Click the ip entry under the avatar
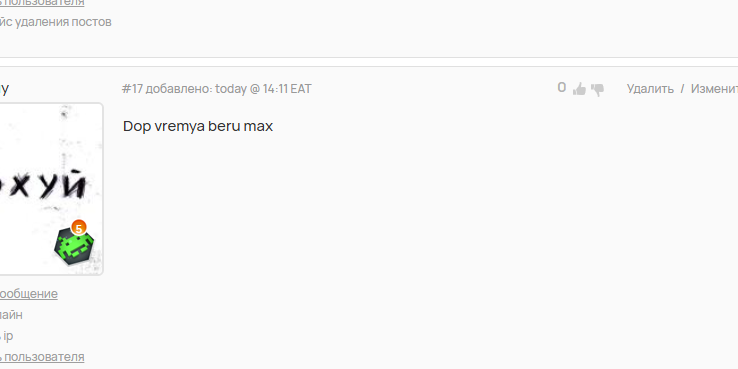 [x=7, y=336]
